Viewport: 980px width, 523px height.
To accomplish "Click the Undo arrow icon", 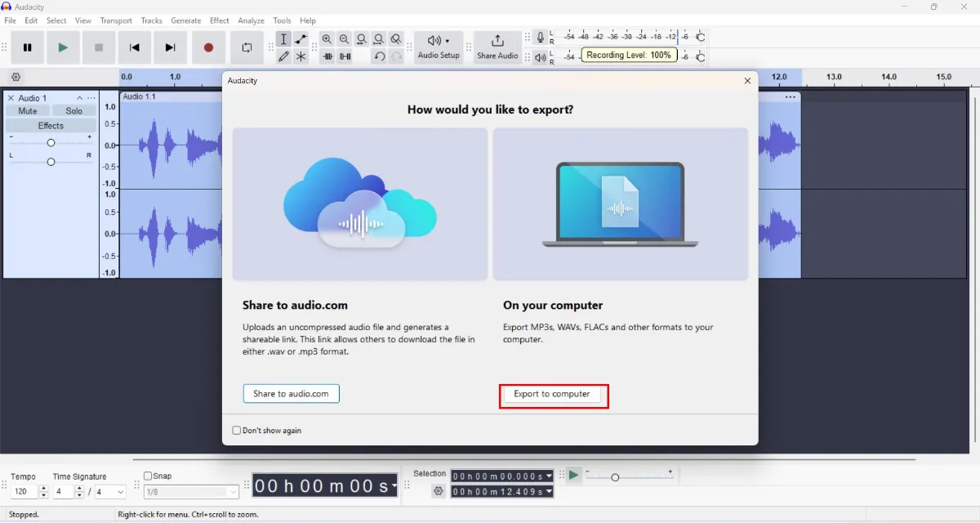I will [381, 56].
